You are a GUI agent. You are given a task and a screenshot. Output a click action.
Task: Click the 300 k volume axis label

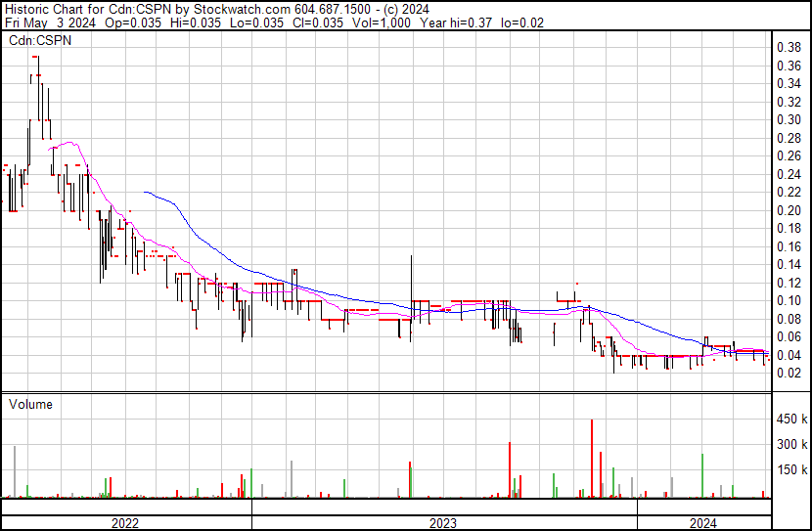click(790, 444)
